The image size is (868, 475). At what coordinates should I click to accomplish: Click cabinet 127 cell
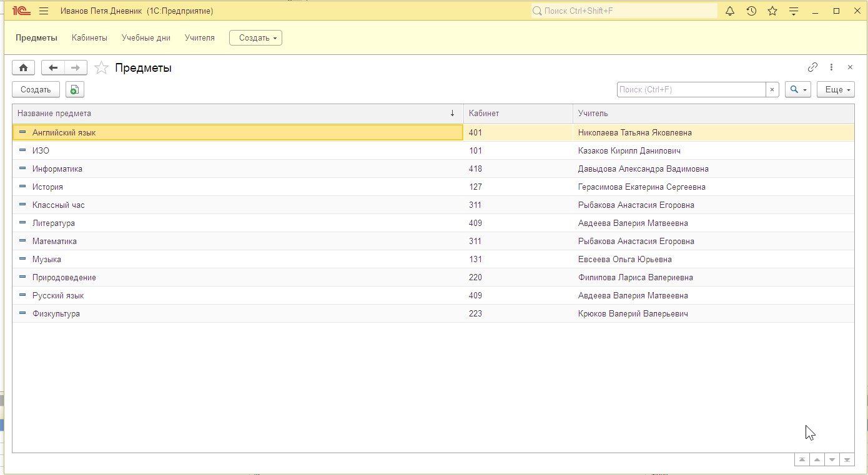(x=518, y=187)
